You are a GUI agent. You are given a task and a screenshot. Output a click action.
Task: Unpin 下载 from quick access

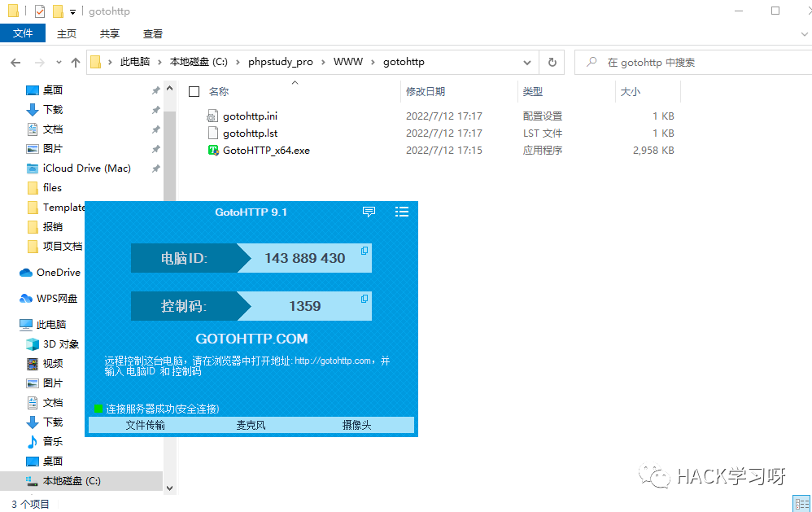(155, 110)
